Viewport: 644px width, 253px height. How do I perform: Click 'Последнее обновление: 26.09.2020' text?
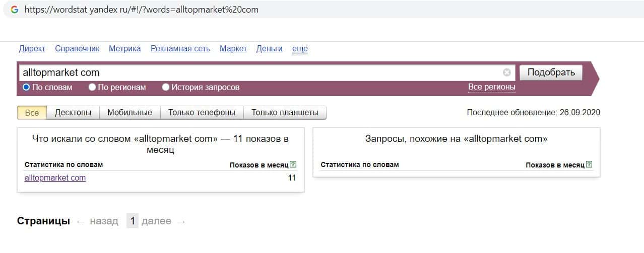click(x=534, y=113)
